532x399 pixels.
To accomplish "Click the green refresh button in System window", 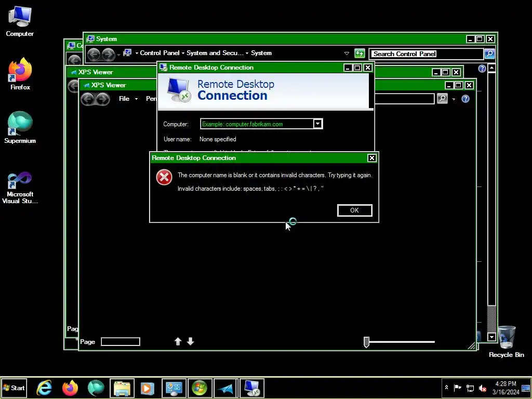I will click(360, 54).
